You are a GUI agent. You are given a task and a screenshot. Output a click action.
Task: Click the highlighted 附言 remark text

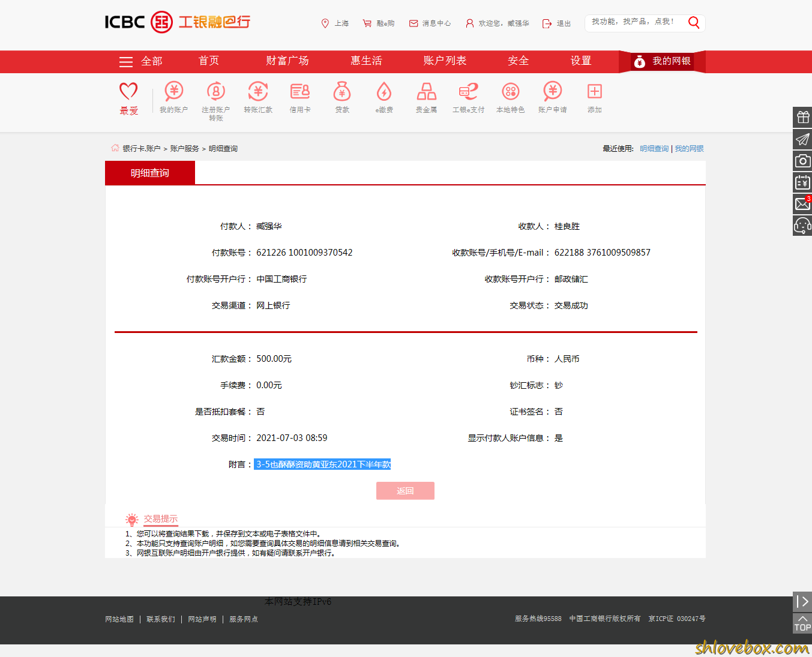click(323, 464)
